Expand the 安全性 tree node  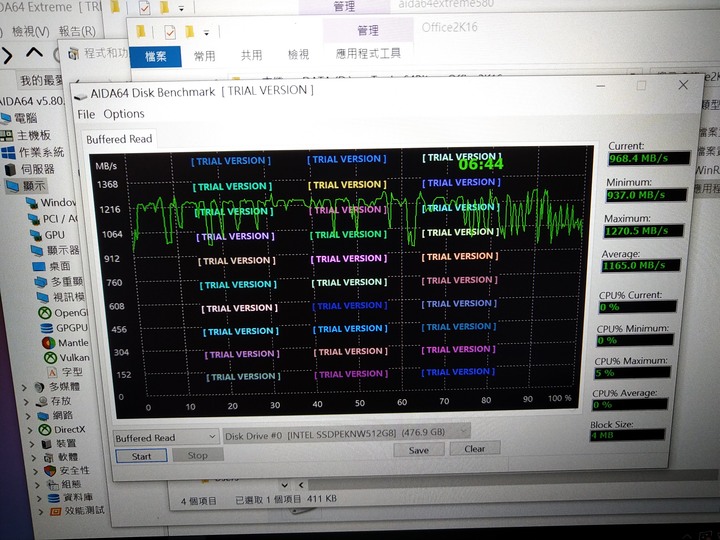pyautogui.click(x=35, y=472)
